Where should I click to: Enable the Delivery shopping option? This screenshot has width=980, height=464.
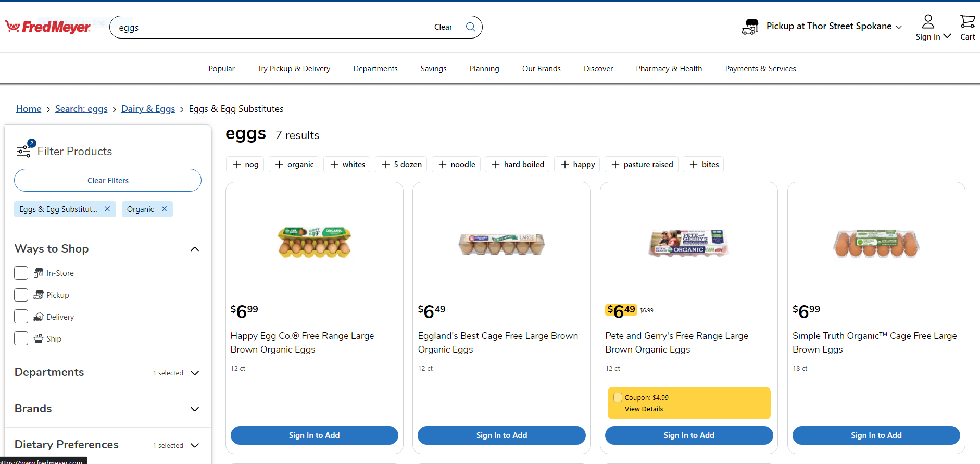click(21, 317)
